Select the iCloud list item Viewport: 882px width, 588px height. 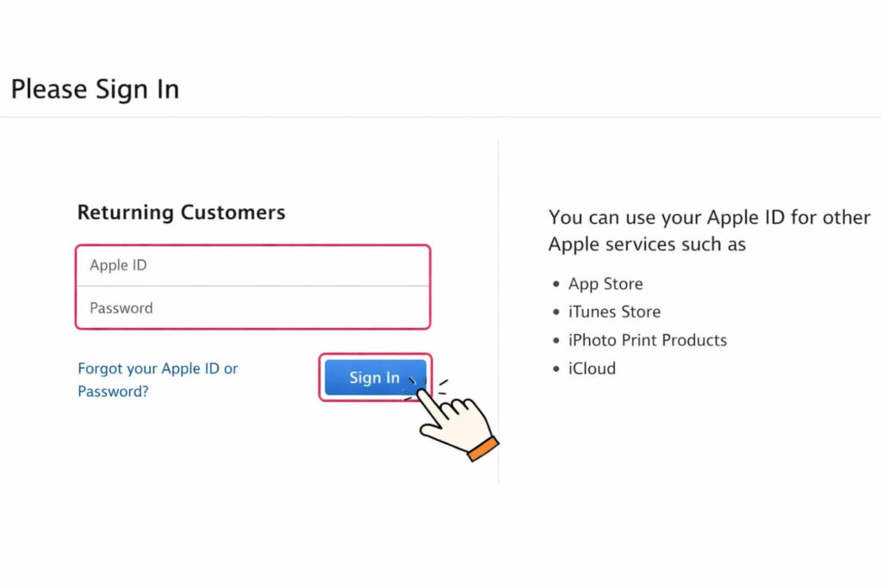coord(593,368)
